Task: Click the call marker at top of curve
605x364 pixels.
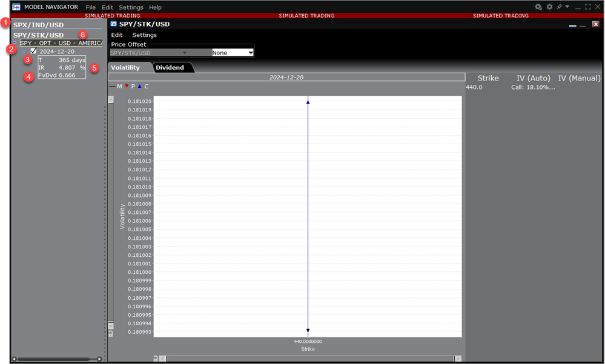Action: [x=308, y=102]
